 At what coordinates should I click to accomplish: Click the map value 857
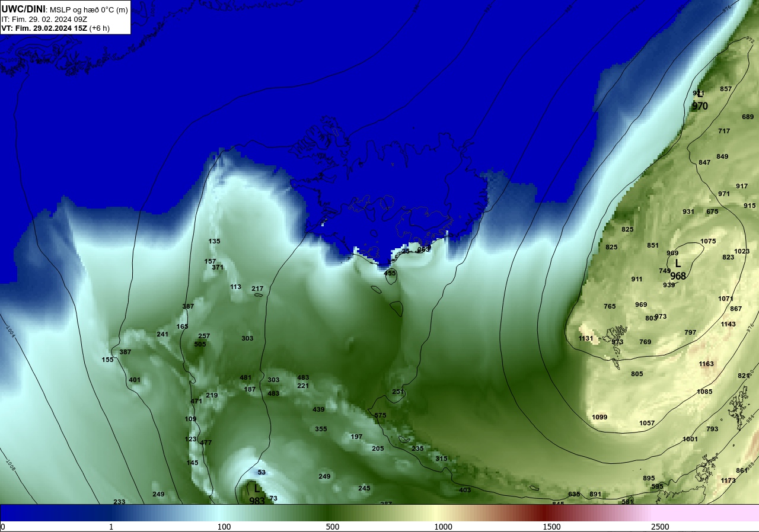726,89
